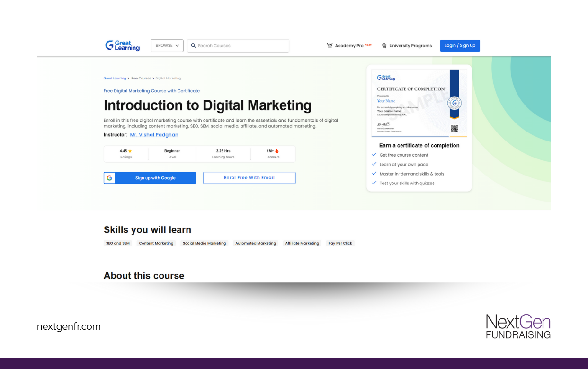Open the Free Courses breadcrumb link
Screen dimensions: 588x369
point(141,79)
